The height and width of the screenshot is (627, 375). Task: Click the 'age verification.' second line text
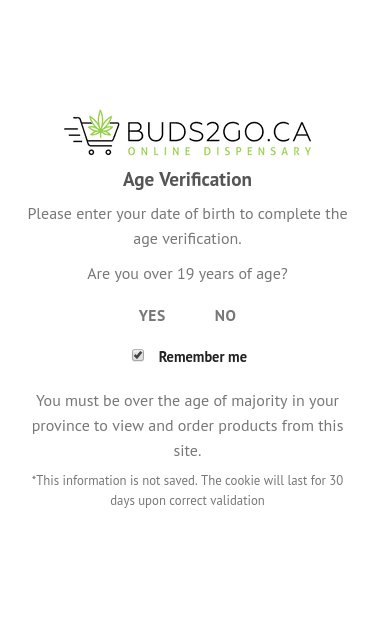click(x=188, y=239)
